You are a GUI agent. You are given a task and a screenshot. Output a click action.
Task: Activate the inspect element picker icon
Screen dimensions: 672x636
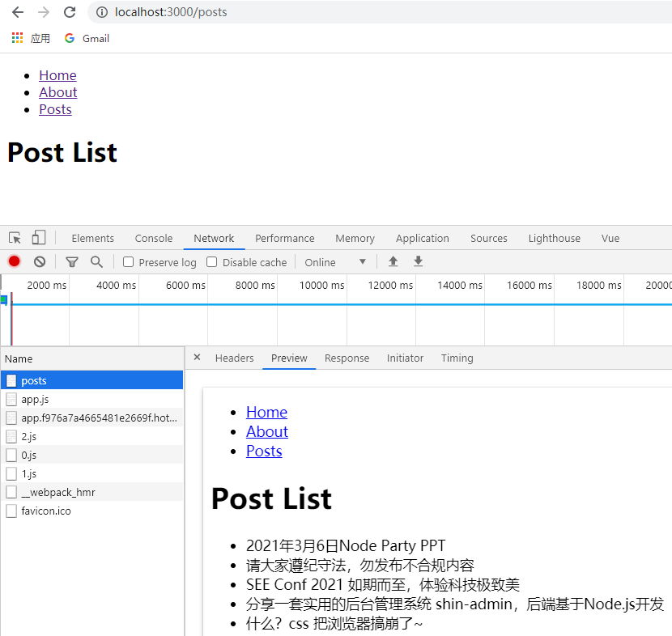pos(15,238)
